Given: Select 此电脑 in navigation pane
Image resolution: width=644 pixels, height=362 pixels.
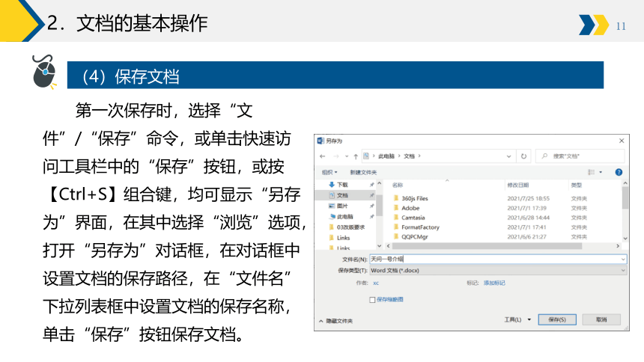Looking at the screenshot, I should pyautogui.click(x=345, y=217).
